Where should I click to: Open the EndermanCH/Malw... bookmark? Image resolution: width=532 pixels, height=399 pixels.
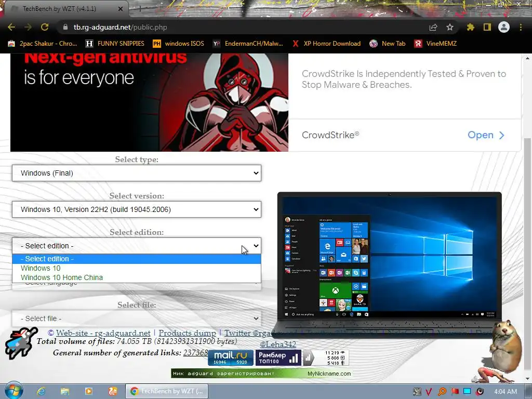click(x=248, y=44)
